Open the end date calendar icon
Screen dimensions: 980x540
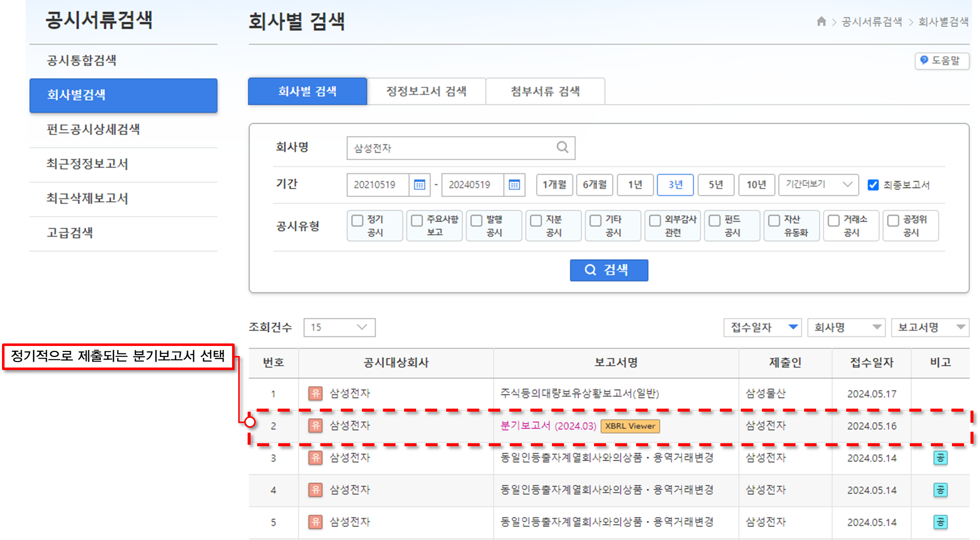point(514,185)
